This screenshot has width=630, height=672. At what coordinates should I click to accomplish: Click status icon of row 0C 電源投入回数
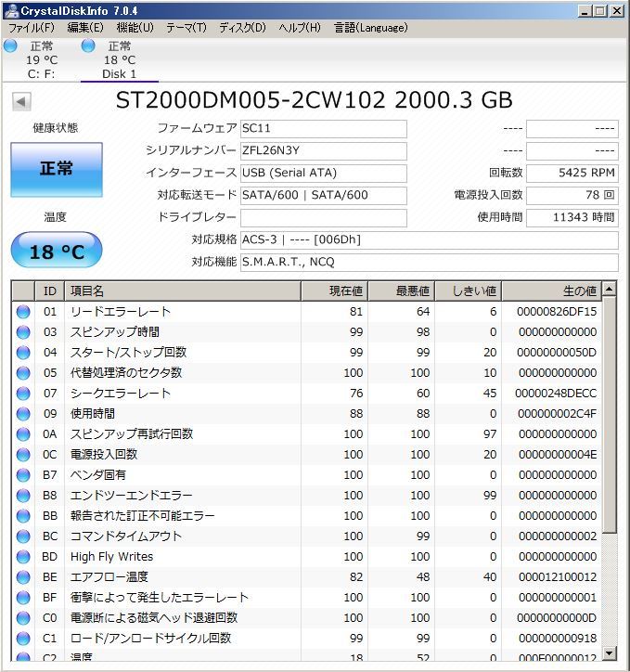coord(23,455)
